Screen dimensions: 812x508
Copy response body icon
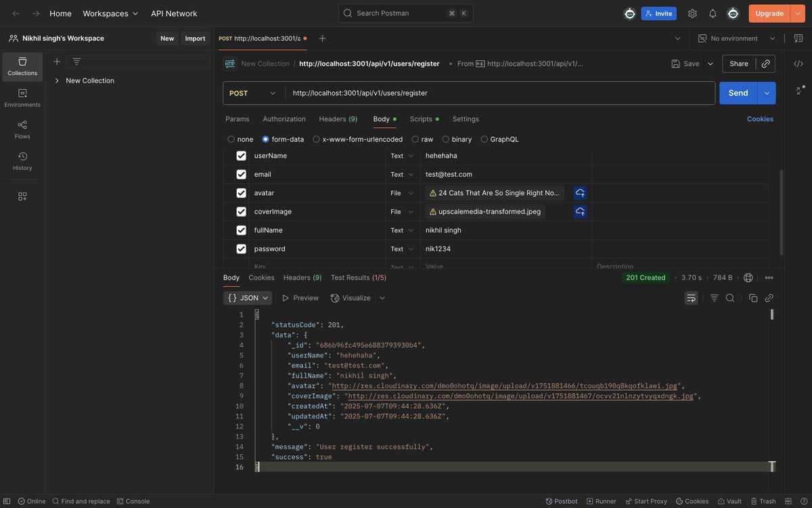tap(753, 298)
